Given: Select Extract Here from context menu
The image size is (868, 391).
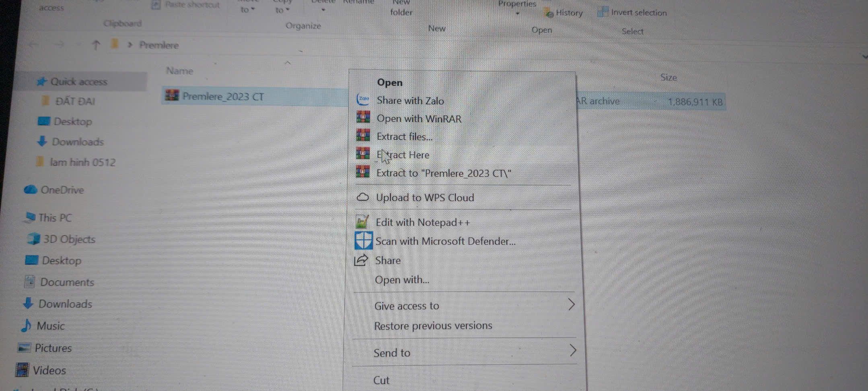Looking at the screenshot, I should [x=403, y=155].
